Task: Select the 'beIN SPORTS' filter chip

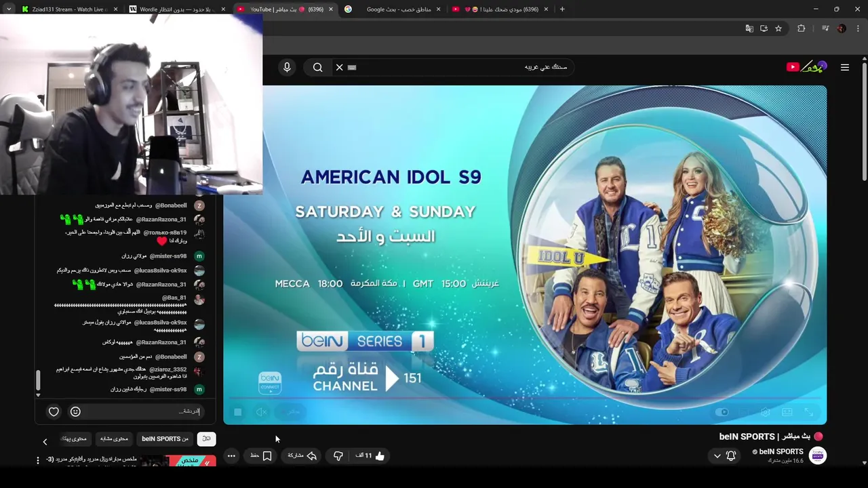Action: coord(165,439)
